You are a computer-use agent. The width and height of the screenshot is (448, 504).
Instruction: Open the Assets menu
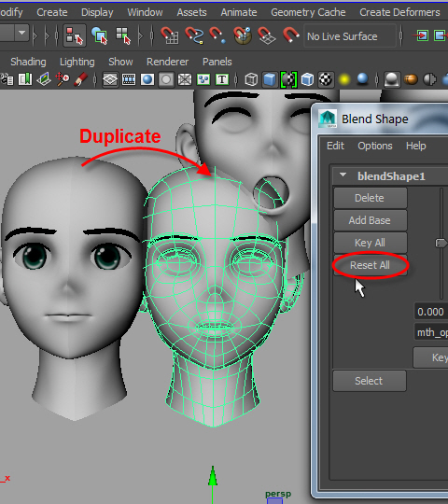pyautogui.click(x=191, y=12)
